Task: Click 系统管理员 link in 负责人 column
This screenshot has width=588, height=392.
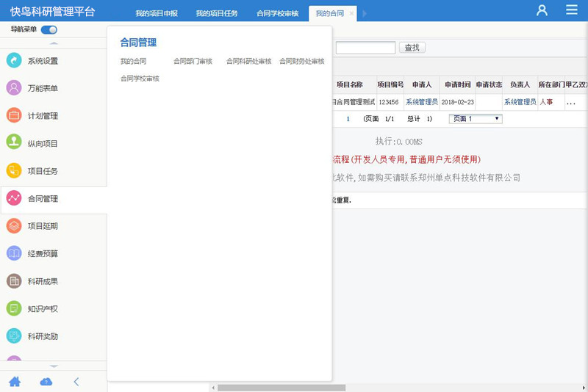Action: tap(520, 102)
